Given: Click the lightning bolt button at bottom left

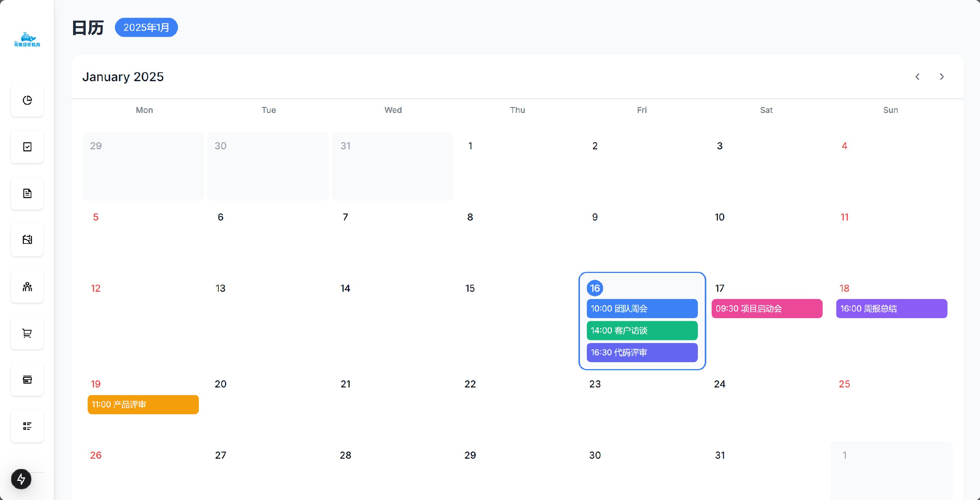Looking at the screenshot, I should point(21,479).
